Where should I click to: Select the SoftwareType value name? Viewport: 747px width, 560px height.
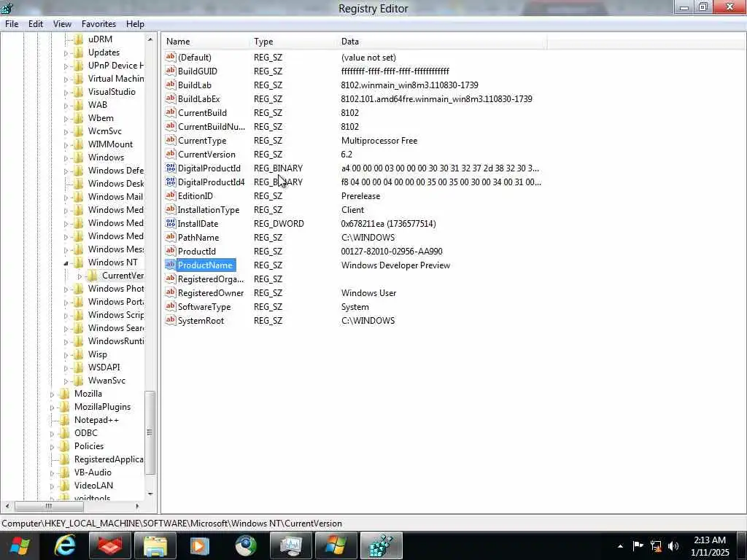[204, 307]
